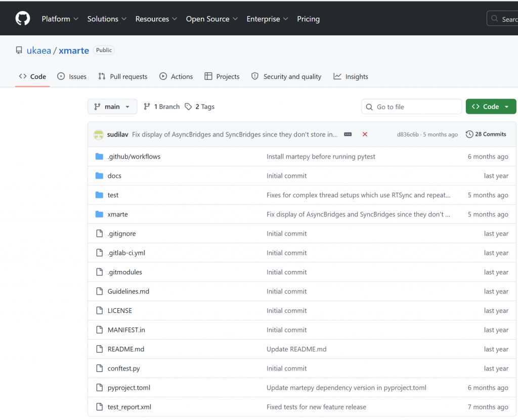The width and height of the screenshot is (518, 420).
Task: Go to the Insights tab
Action: click(351, 77)
